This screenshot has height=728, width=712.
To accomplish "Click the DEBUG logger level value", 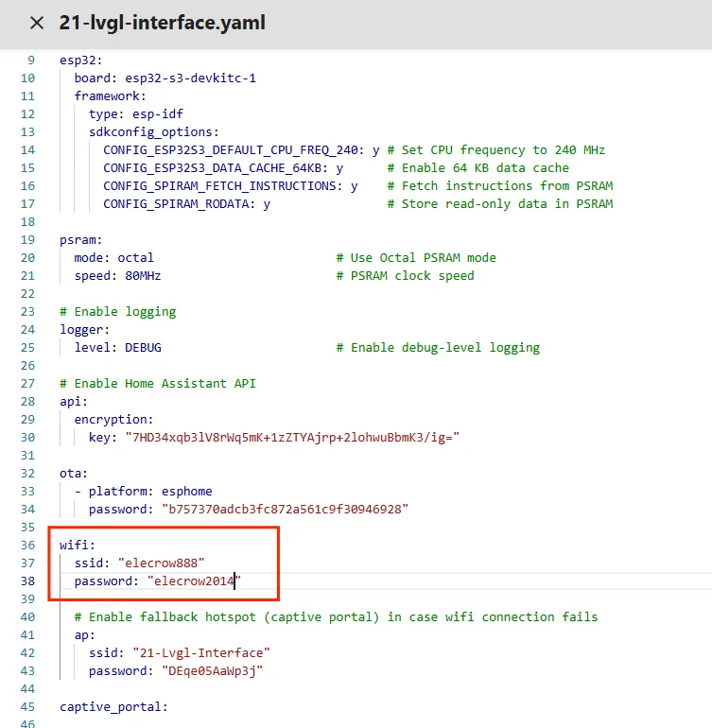I will pyautogui.click(x=143, y=347).
